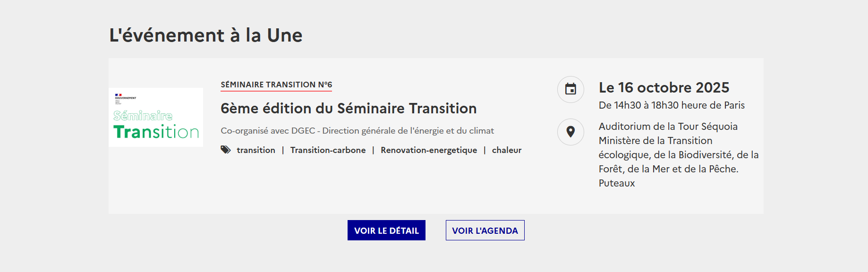
Task: Open the Séminaire Transition thumbnail image
Action: click(156, 117)
